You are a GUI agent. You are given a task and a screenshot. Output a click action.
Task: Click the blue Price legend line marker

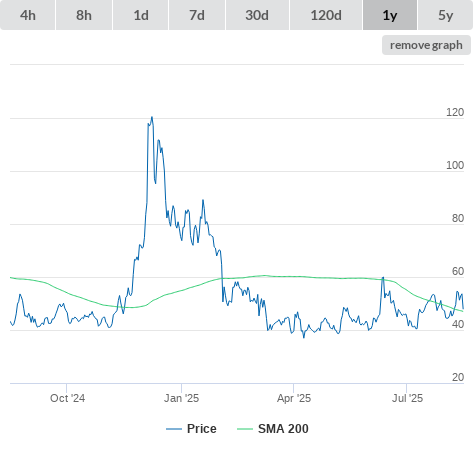coord(174,429)
